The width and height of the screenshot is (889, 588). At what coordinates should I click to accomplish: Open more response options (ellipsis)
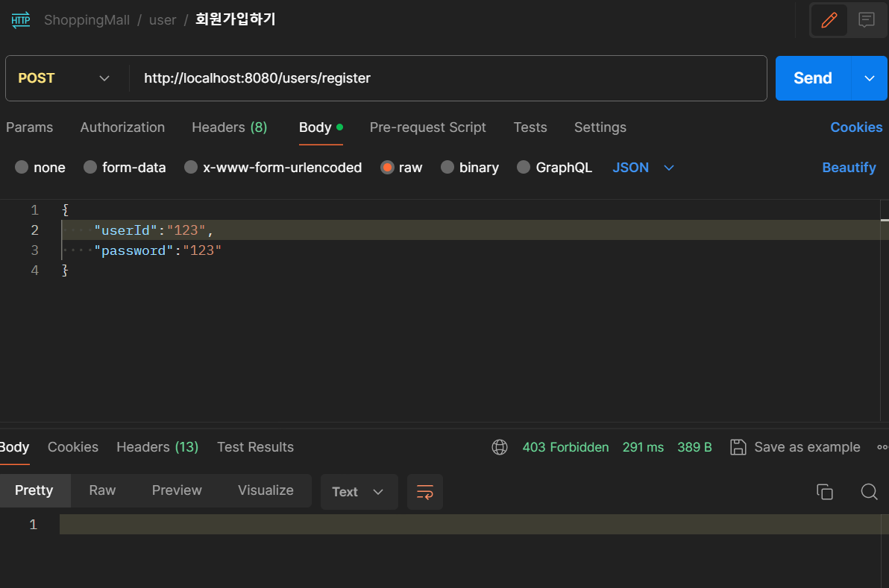[882, 447]
